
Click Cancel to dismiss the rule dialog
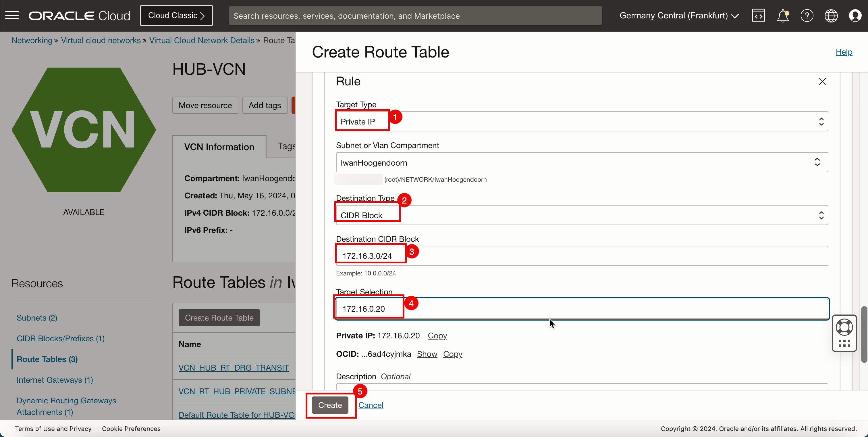click(x=371, y=405)
